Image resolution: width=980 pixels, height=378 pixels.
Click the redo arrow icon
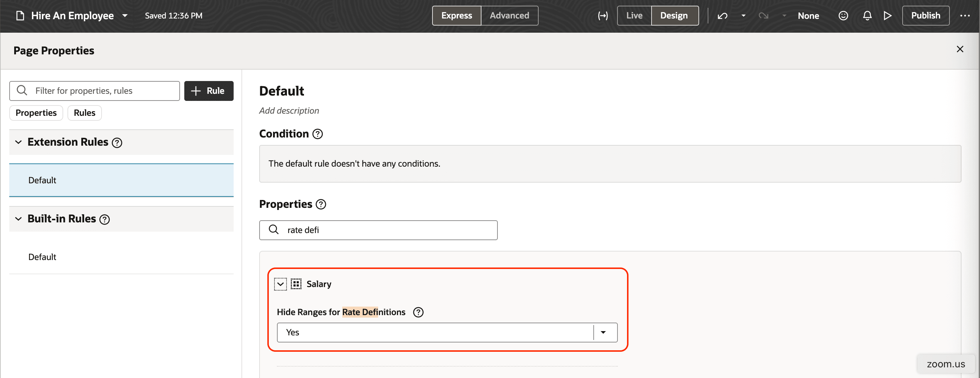[763, 16]
